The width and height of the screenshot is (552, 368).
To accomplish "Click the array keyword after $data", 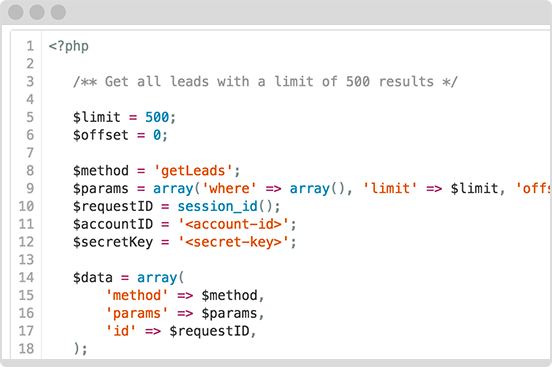I will (x=157, y=278).
